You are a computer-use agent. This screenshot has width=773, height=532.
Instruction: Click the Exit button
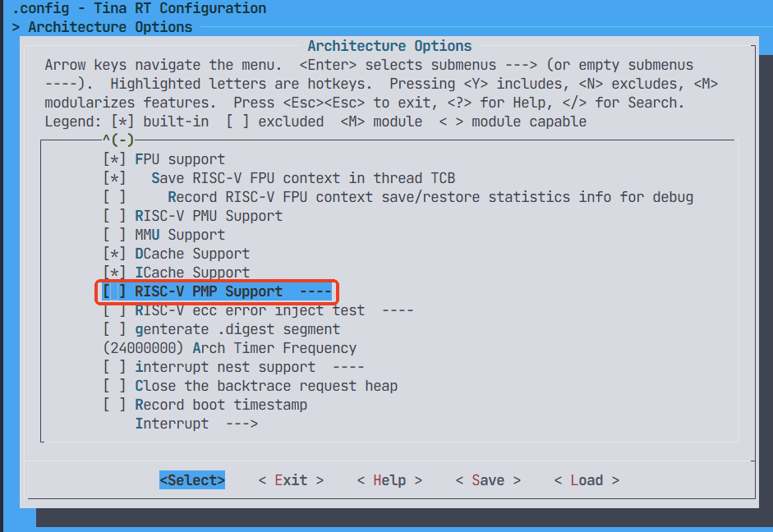(291, 480)
